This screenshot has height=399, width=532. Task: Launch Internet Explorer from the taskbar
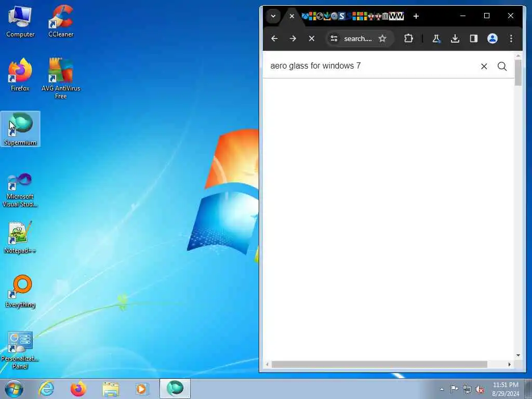click(46, 389)
